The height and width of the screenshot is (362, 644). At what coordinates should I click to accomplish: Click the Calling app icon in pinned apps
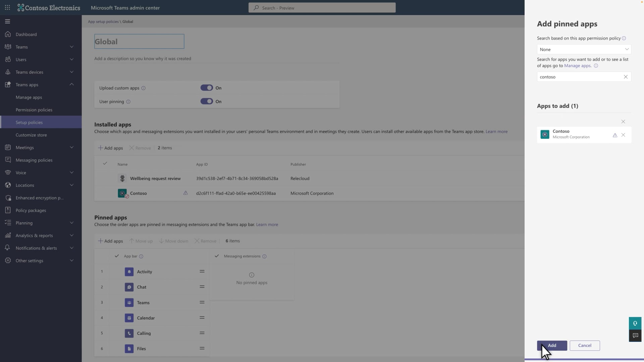pos(129,333)
